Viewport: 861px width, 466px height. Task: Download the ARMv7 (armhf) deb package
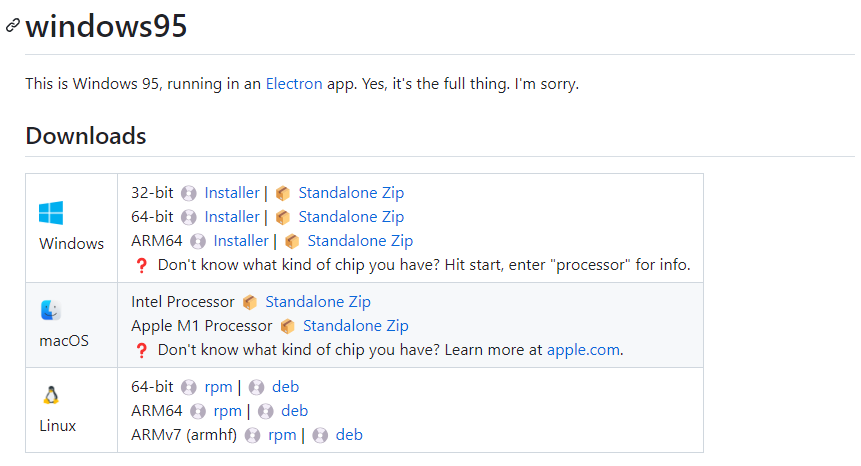(x=349, y=435)
